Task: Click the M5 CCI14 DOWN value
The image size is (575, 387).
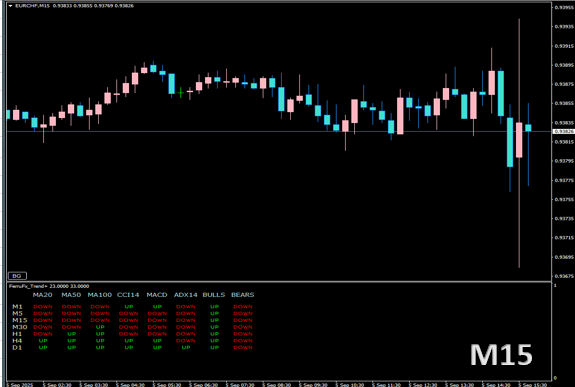Action: [x=129, y=313]
